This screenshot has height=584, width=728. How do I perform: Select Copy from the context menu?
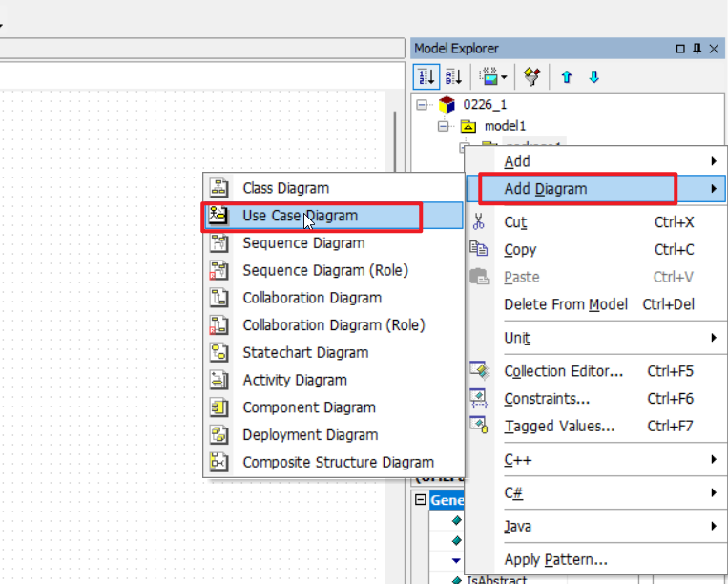point(595,250)
